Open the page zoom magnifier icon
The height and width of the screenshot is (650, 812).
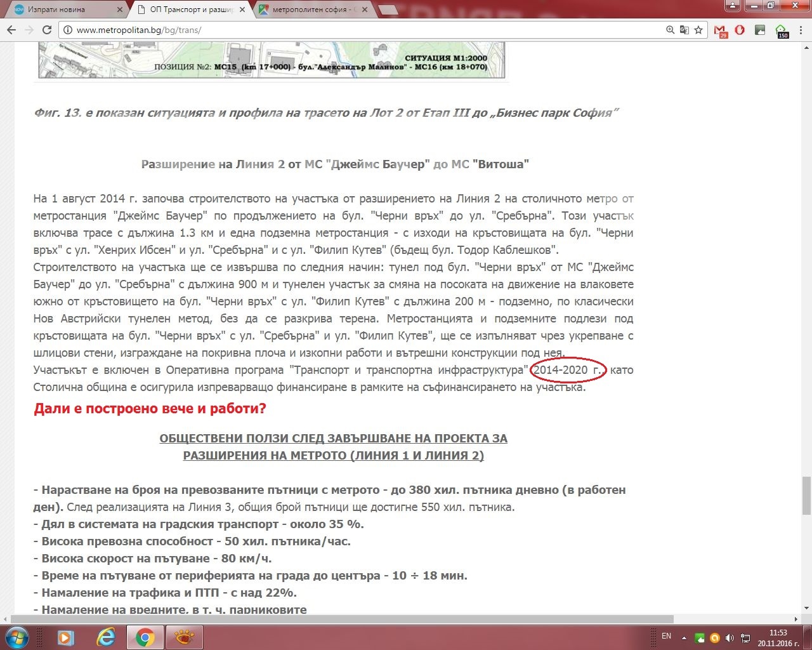pyautogui.click(x=671, y=30)
